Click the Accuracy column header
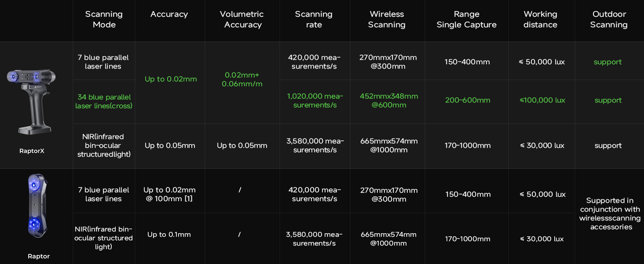 coord(169,14)
